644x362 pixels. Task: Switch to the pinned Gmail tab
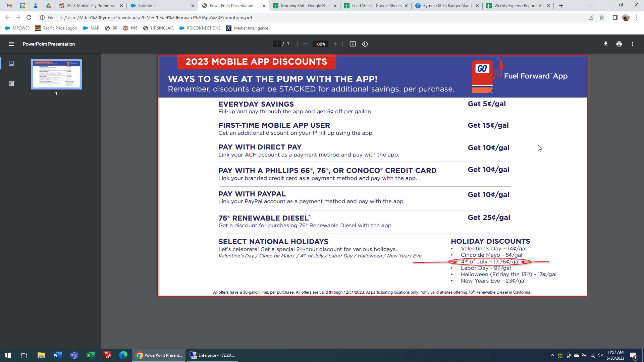[x=9, y=6]
